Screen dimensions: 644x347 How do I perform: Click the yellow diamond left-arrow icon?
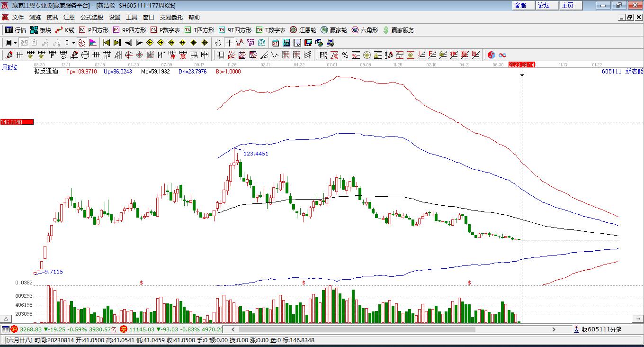[150, 43]
